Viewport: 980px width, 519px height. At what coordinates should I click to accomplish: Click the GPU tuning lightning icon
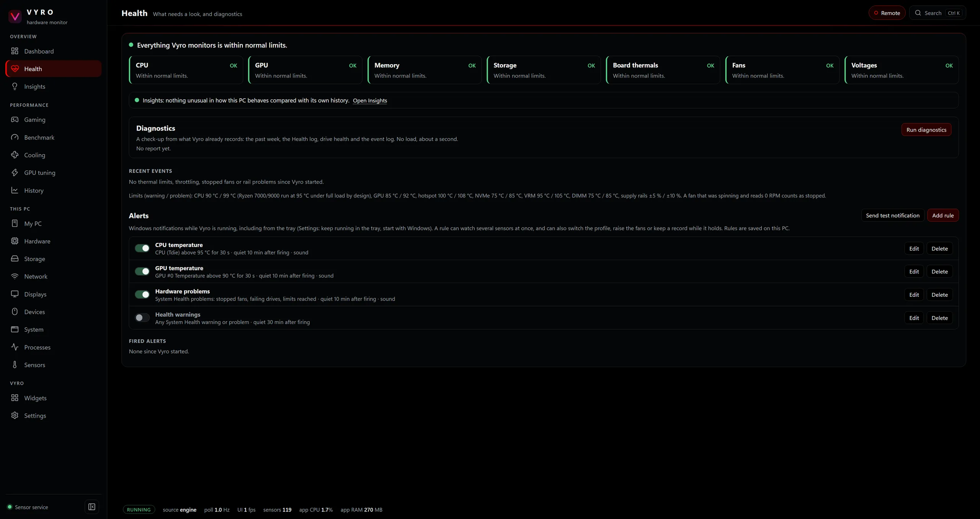click(15, 172)
